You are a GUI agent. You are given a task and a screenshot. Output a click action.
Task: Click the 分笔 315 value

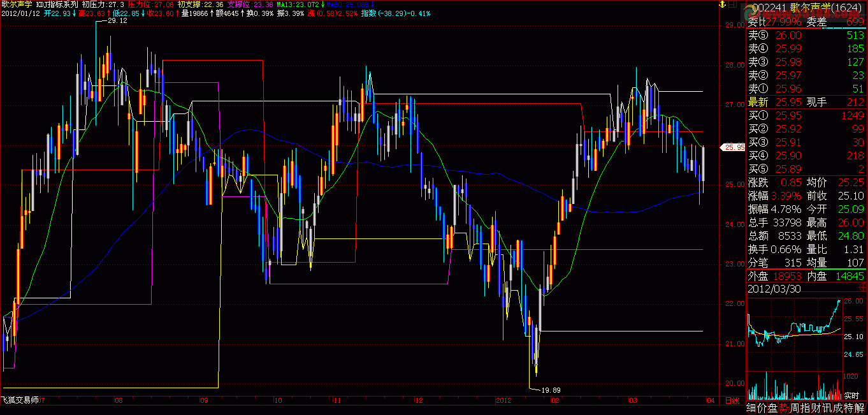tap(792, 263)
